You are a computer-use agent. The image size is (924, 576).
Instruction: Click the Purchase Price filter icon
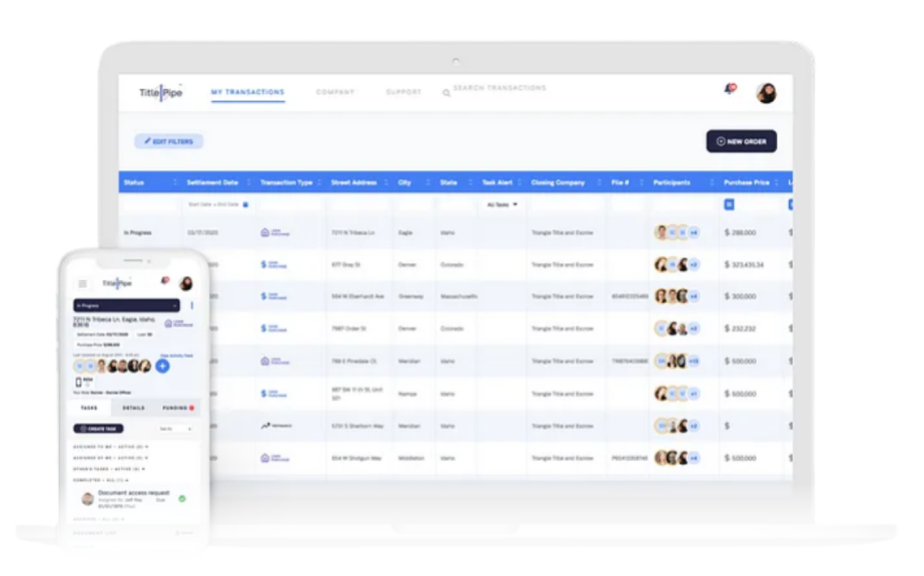click(729, 205)
